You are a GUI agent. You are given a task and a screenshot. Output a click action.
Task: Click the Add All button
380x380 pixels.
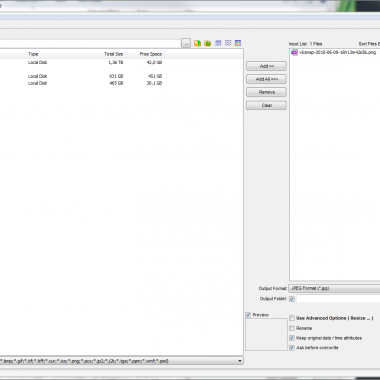tap(266, 79)
